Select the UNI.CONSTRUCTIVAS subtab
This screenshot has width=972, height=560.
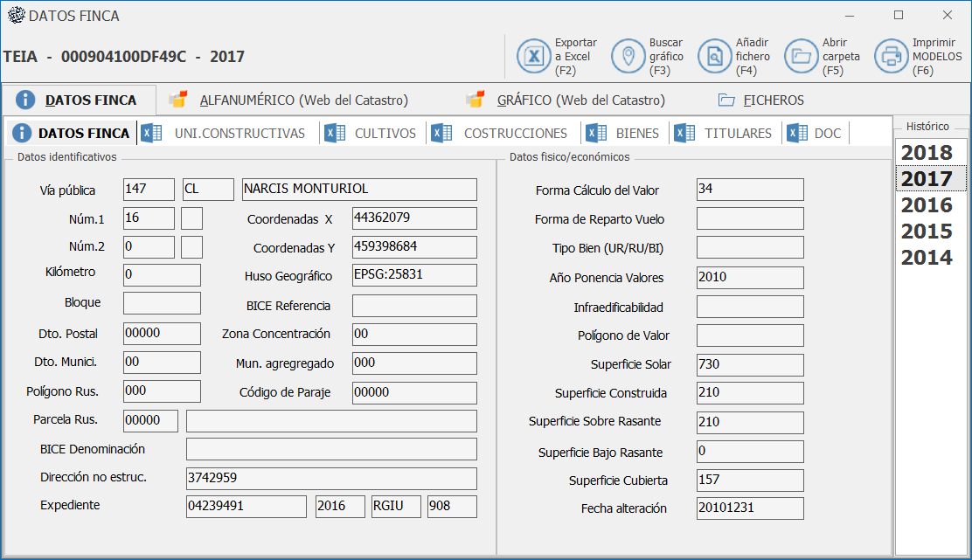239,134
